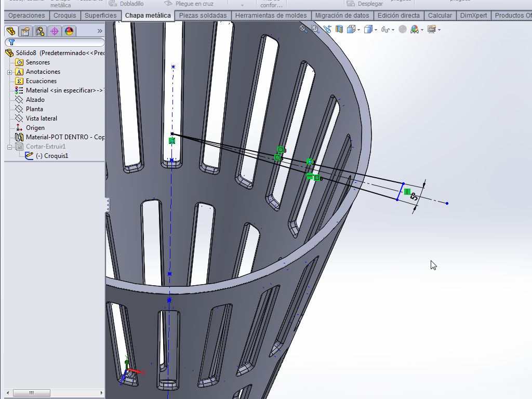This screenshot has height=399, width=532.
Task: Open the ConfigurationManager tab icon
Action: tap(40, 31)
